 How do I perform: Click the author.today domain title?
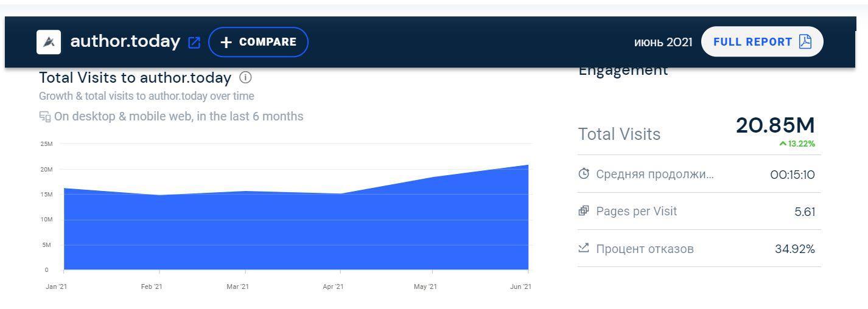125,42
